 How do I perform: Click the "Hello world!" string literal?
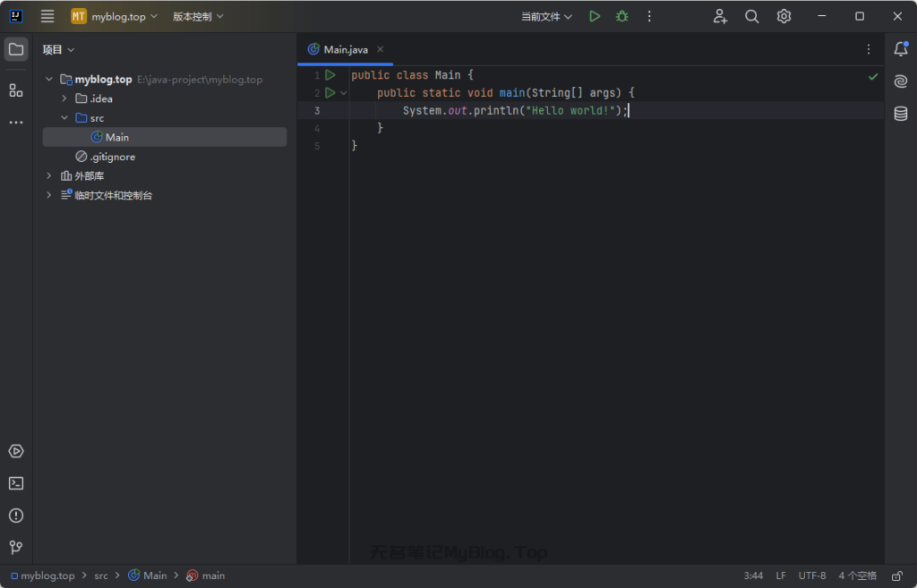(570, 110)
